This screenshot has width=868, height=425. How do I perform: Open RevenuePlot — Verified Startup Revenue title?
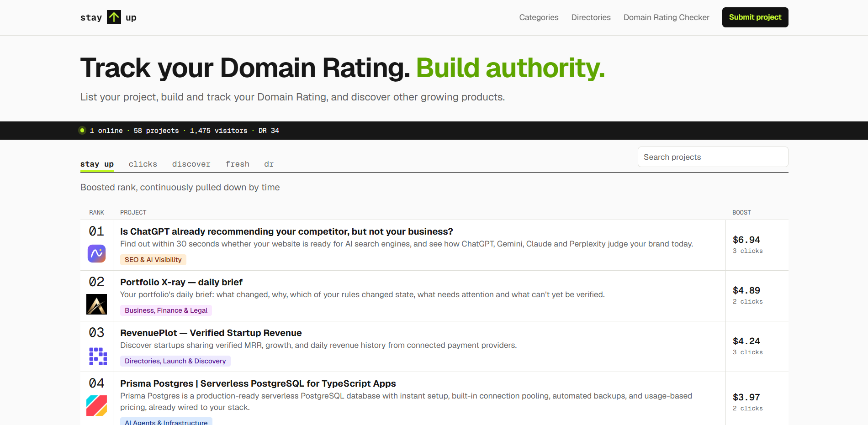[x=211, y=333]
